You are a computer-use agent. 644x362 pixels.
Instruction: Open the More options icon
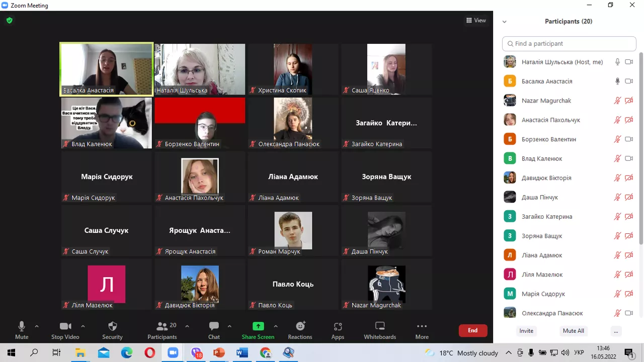click(x=422, y=330)
